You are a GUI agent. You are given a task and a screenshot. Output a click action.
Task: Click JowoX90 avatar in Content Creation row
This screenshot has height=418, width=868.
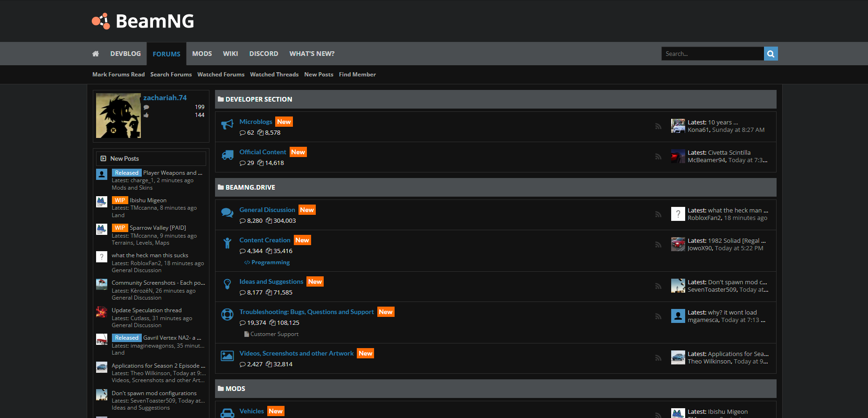coord(678,244)
